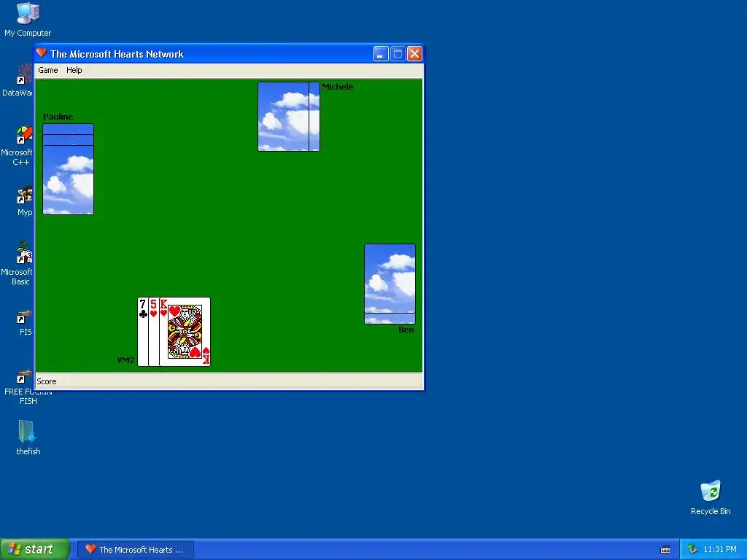Select the 7 of Clubs card

click(142, 332)
